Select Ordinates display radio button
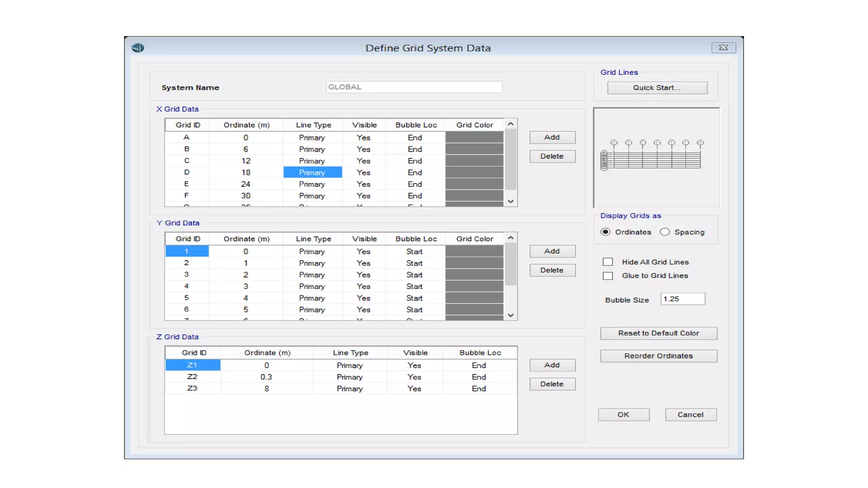The image size is (868, 488). 606,232
